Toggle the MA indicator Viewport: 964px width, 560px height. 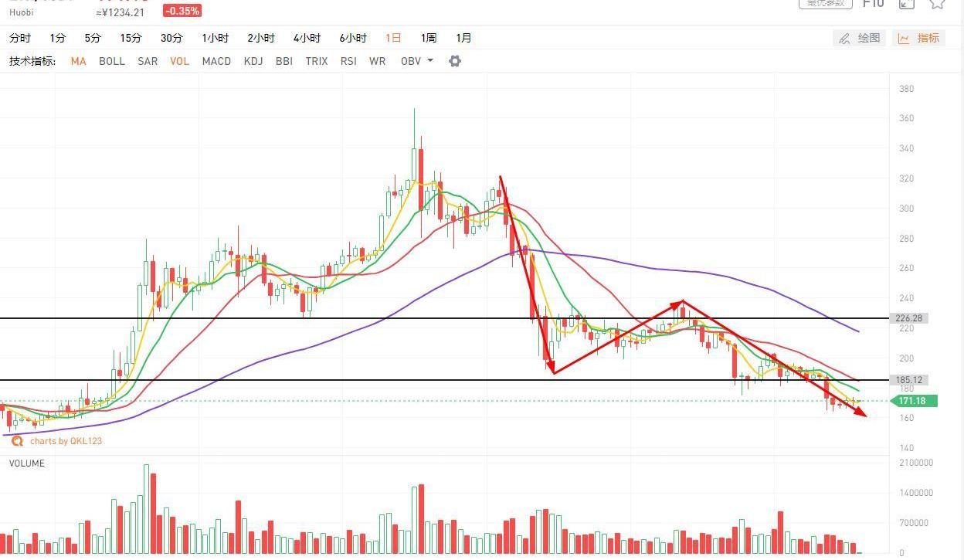(78, 61)
